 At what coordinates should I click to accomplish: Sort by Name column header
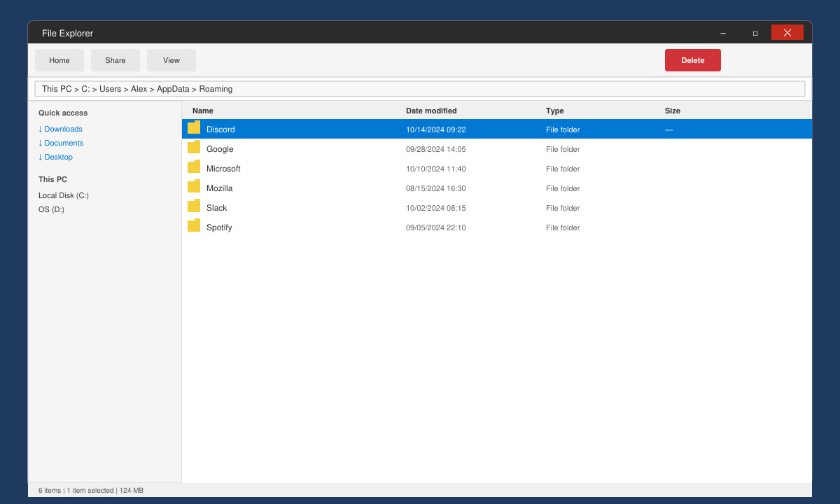203,111
